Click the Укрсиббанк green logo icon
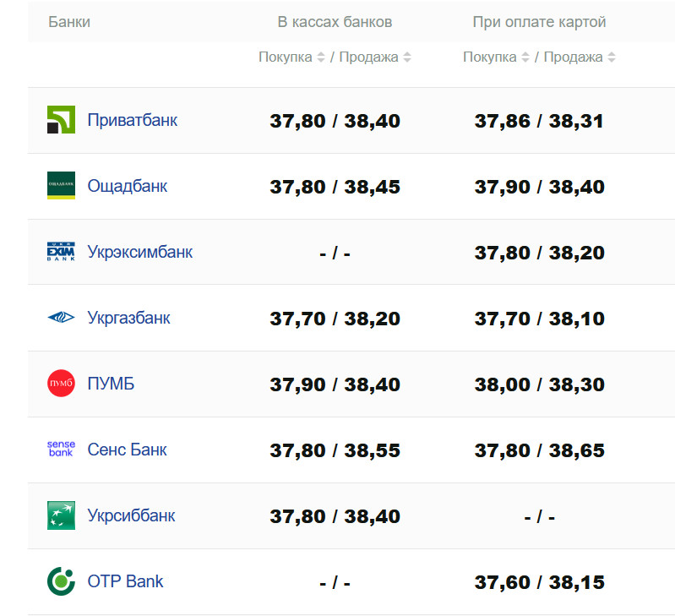 (x=61, y=515)
